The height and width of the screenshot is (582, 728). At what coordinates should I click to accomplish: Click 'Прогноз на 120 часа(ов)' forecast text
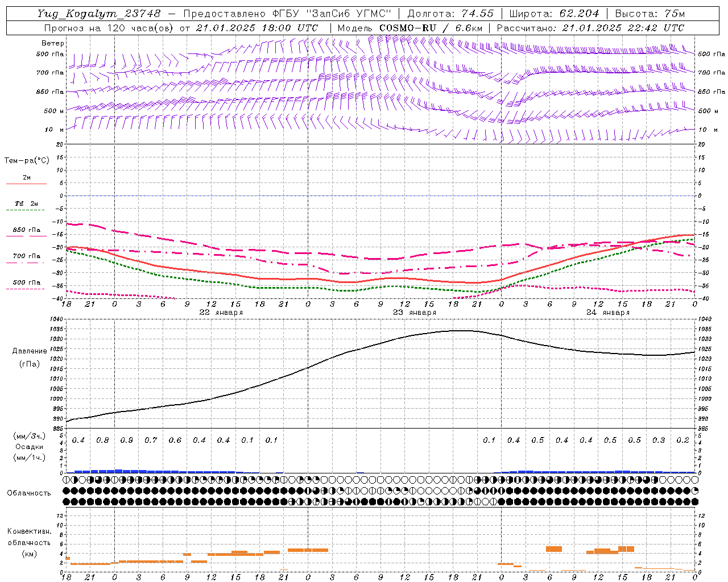point(109,28)
